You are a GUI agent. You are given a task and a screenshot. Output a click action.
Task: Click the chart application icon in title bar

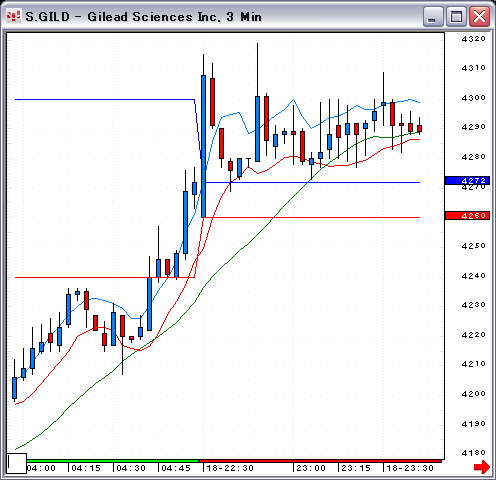(14, 16)
